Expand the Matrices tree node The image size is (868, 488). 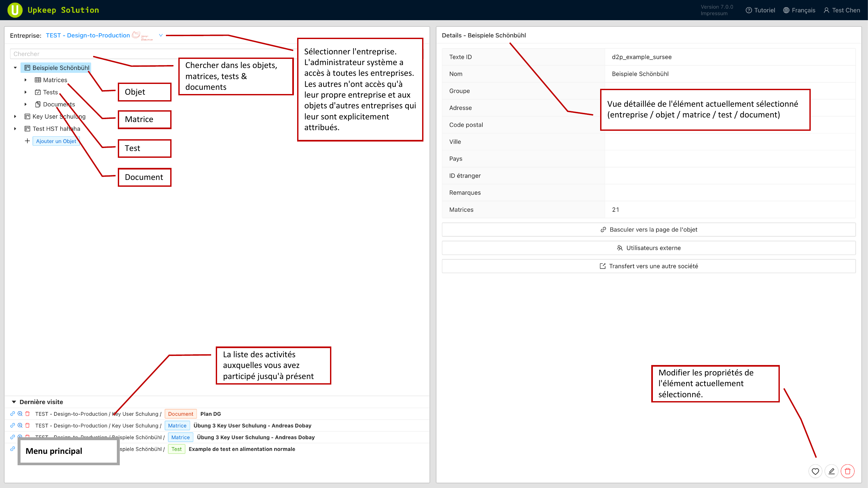click(26, 80)
